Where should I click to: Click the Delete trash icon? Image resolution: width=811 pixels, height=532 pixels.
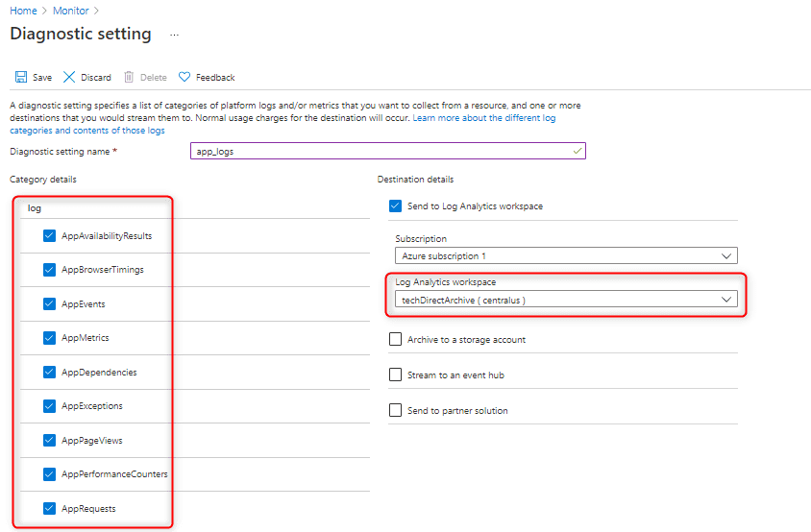(129, 77)
